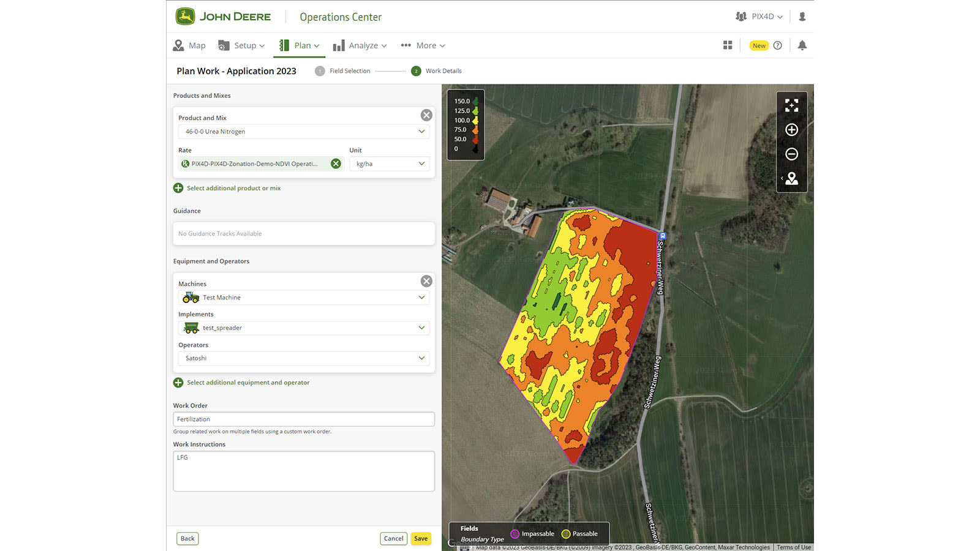Image resolution: width=980 pixels, height=551 pixels.
Task: Zoom out of the field map
Action: pos(791,154)
